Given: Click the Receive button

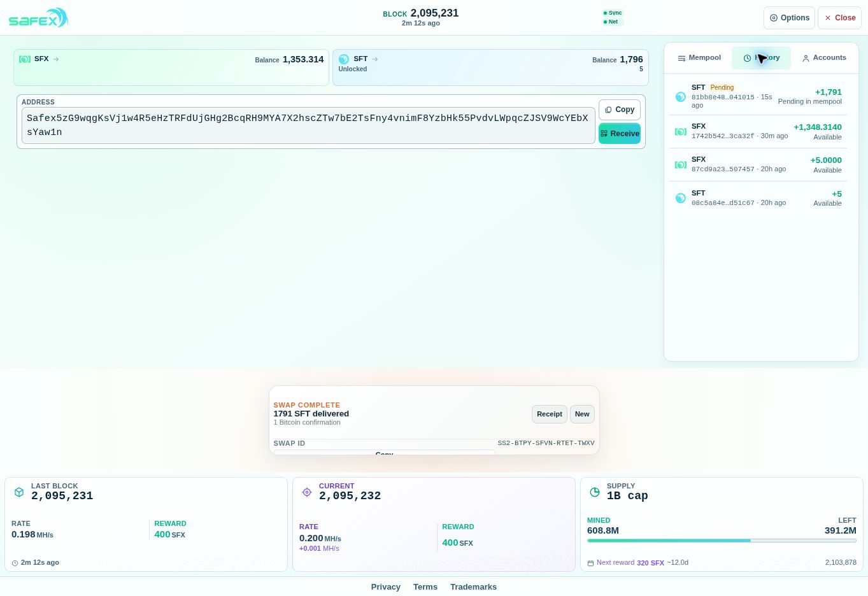Looking at the screenshot, I should point(620,134).
